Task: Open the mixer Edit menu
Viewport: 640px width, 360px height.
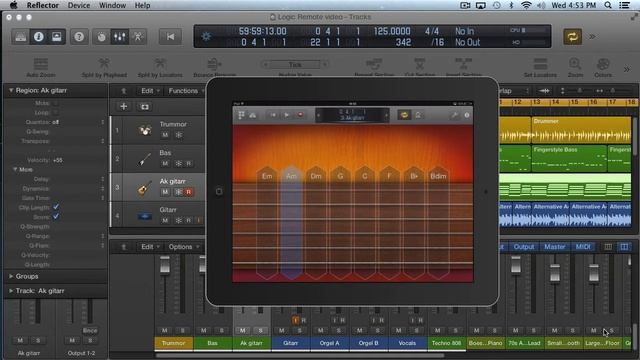Action: pos(150,247)
